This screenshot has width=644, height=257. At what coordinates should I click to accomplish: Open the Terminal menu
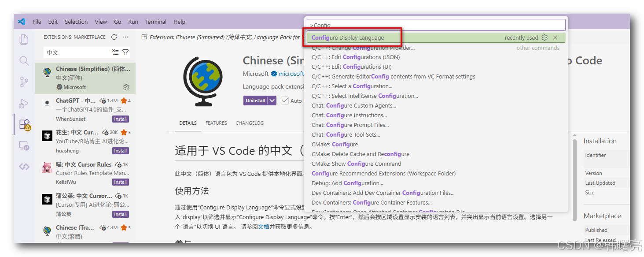click(x=156, y=22)
